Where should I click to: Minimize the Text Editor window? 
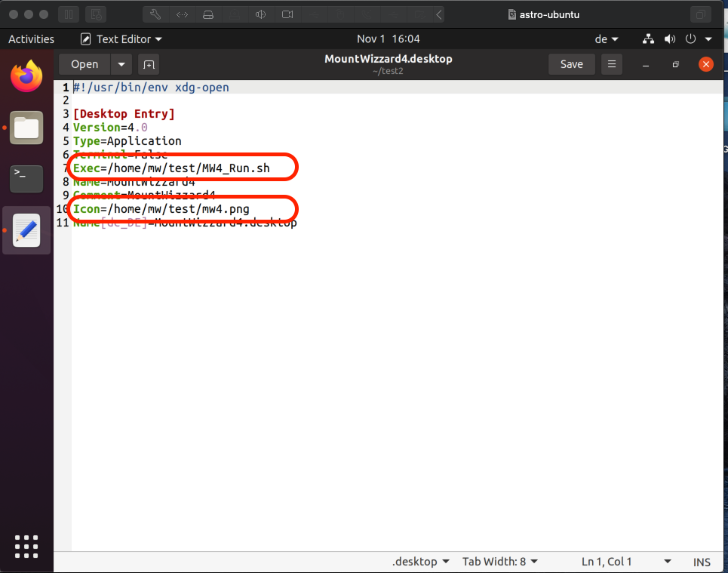(x=645, y=65)
